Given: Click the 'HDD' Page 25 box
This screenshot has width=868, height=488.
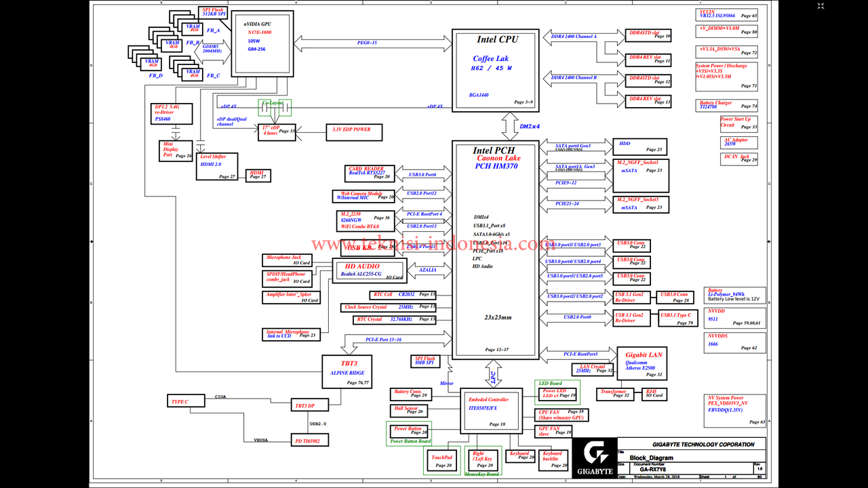Looking at the screenshot, I should point(639,146).
